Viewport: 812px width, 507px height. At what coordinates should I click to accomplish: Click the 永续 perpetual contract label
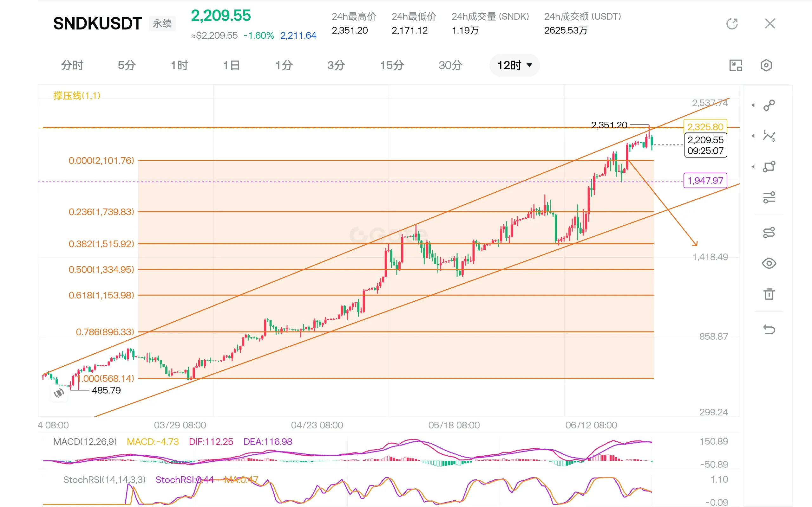pos(162,23)
